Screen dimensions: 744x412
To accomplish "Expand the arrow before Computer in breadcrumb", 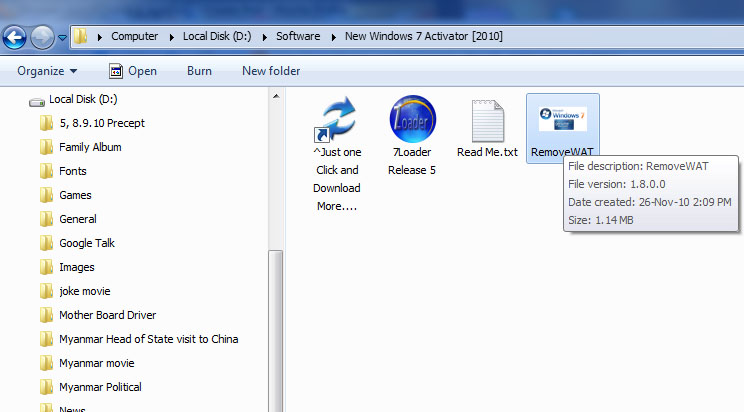I will pos(100,37).
